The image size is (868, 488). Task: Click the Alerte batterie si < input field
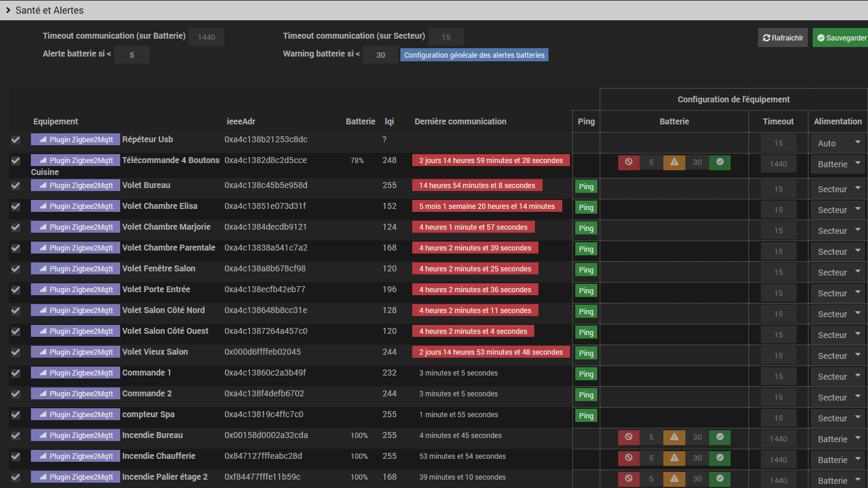pyautogui.click(x=131, y=55)
